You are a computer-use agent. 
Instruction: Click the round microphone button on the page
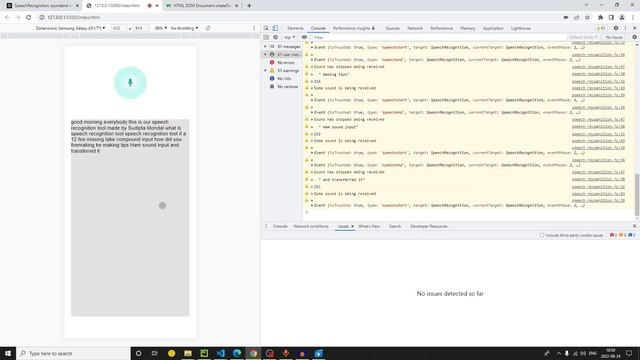click(130, 82)
